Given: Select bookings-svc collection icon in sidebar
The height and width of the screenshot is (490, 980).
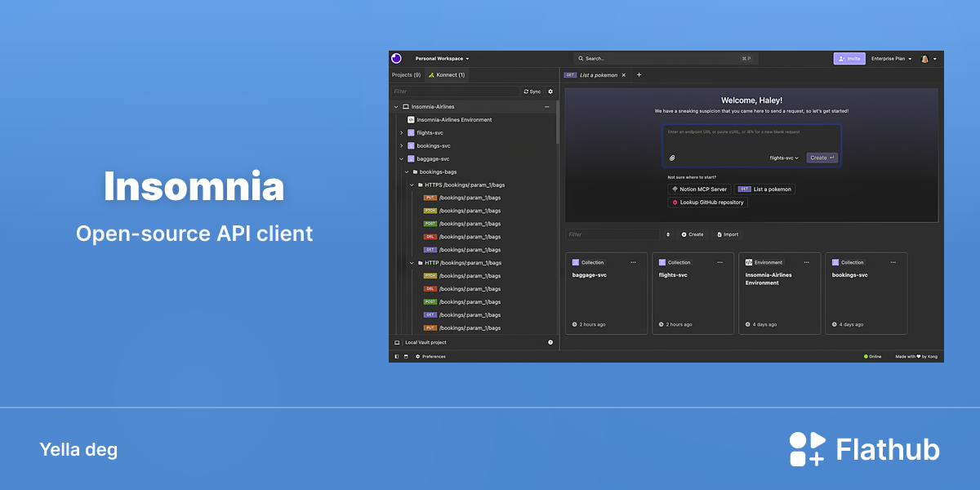Looking at the screenshot, I should [x=411, y=145].
